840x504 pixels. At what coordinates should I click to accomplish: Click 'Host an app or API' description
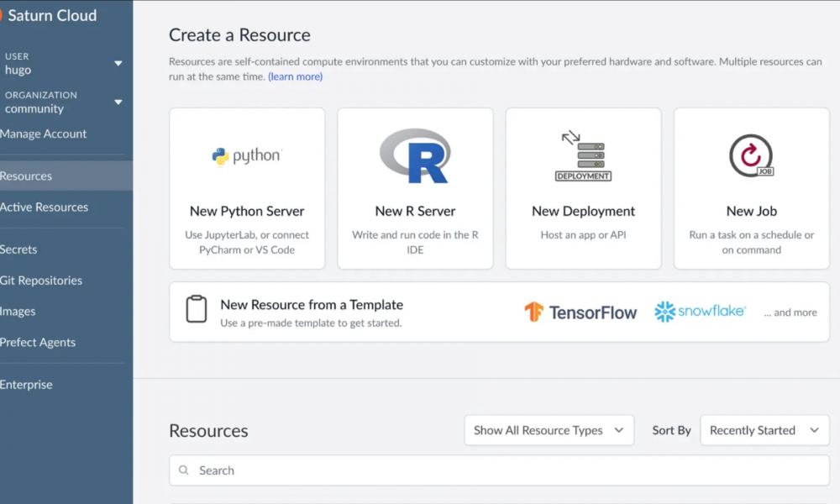point(584,234)
